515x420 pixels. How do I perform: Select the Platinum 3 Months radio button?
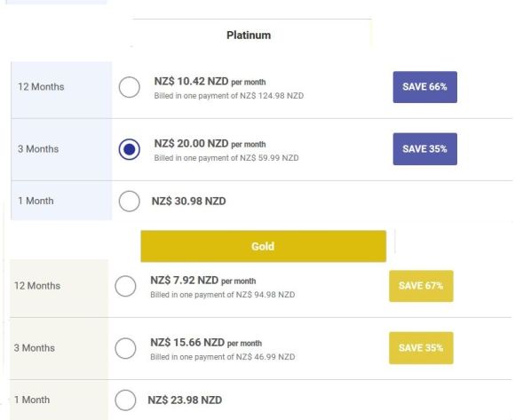129,149
